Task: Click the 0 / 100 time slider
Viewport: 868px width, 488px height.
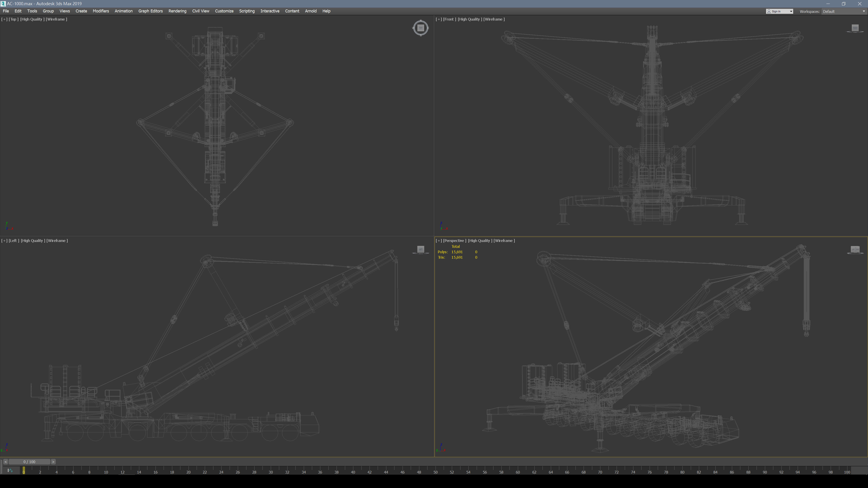Action: 29,462
